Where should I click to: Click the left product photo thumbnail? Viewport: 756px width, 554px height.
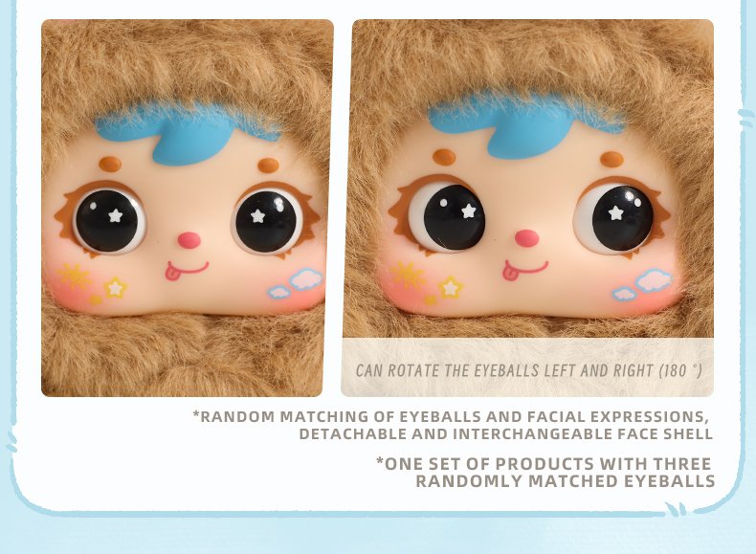(187, 208)
